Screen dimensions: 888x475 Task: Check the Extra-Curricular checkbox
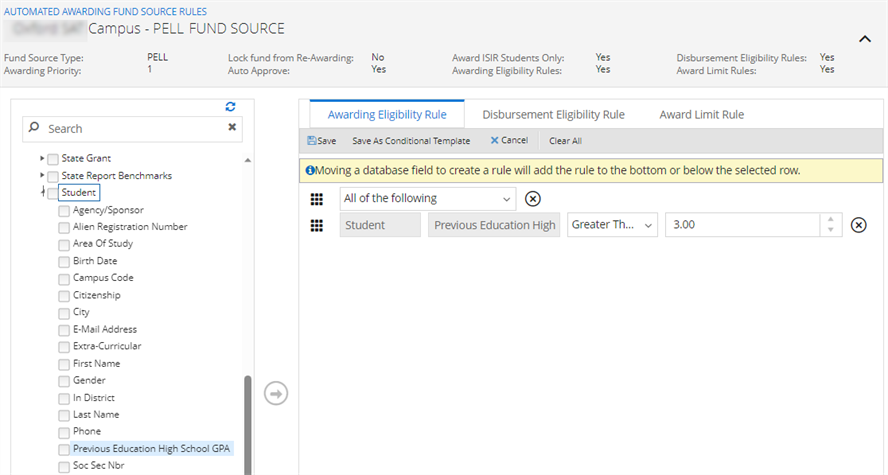tap(64, 347)
